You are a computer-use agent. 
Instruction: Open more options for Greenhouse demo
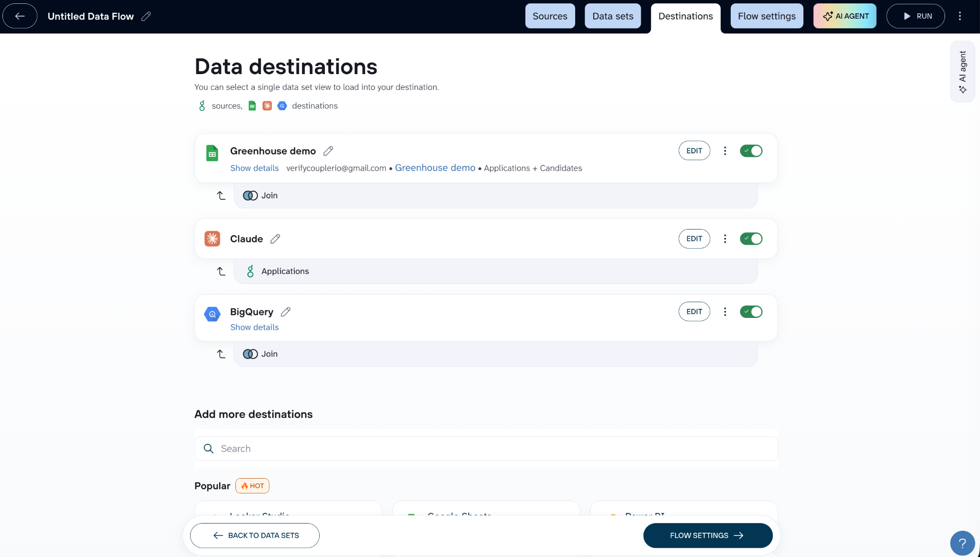point(725,151)
